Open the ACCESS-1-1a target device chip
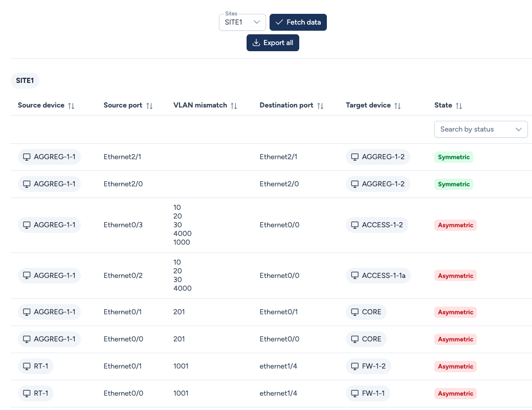 pyautogui.click(x=378, y=276)
